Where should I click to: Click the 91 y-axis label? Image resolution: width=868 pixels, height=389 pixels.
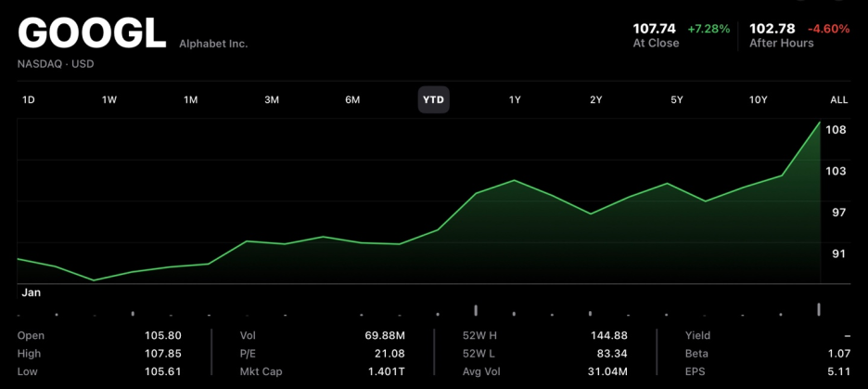click(x=838, y=253)
